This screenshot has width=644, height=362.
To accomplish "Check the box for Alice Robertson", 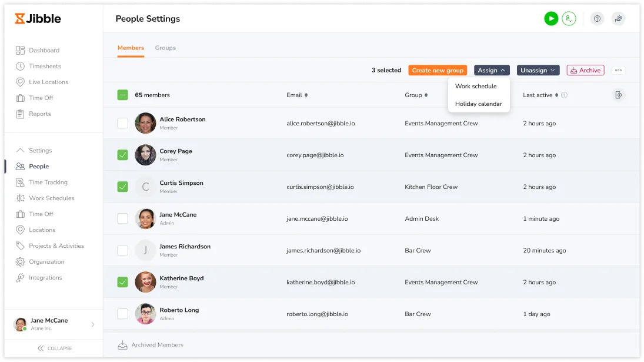I will (x=122, y=124).
